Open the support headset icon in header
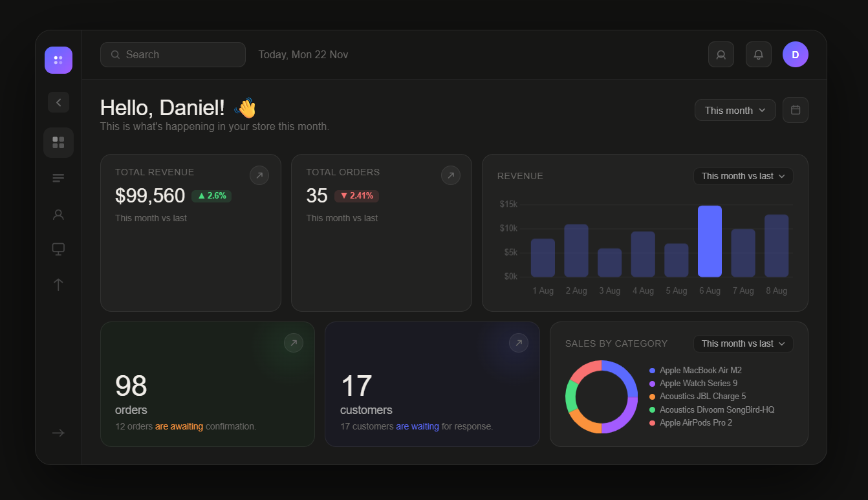Image resolution: width=868 pixels, height=500 pixels. (x=721, y=55)
